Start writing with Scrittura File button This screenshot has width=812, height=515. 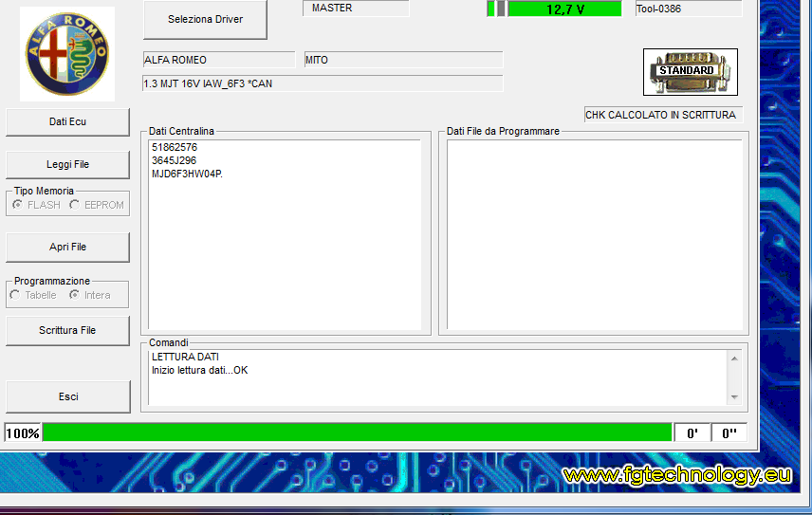68,330
